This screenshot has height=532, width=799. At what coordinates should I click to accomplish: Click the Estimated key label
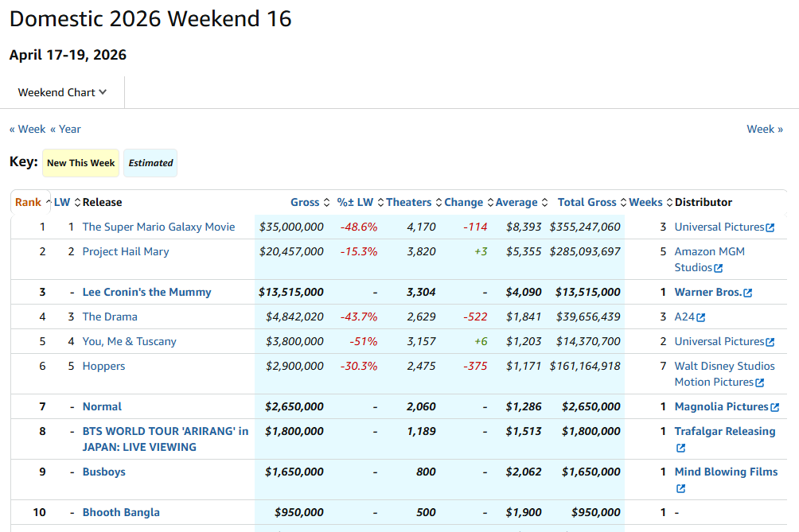150,163
